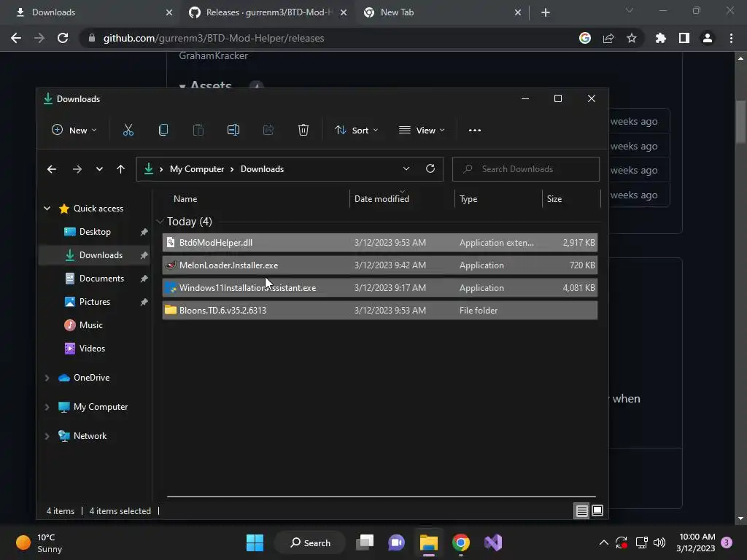Viewport: 747px width, 560px height.
Task: Show hidden system tray icons
Action: tap(603, 542)
